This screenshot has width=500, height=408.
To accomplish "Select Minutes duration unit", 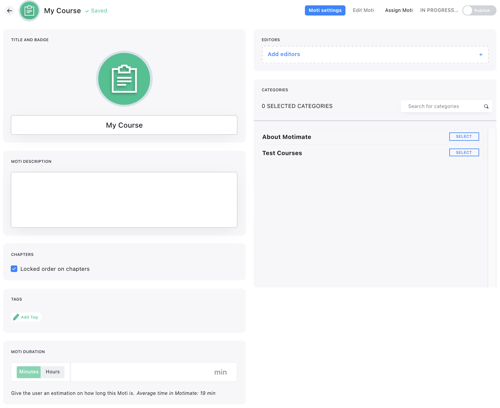I will [29, 372].
